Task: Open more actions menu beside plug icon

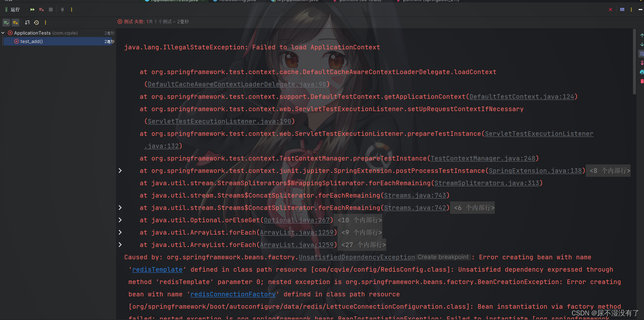Action: 72,10
